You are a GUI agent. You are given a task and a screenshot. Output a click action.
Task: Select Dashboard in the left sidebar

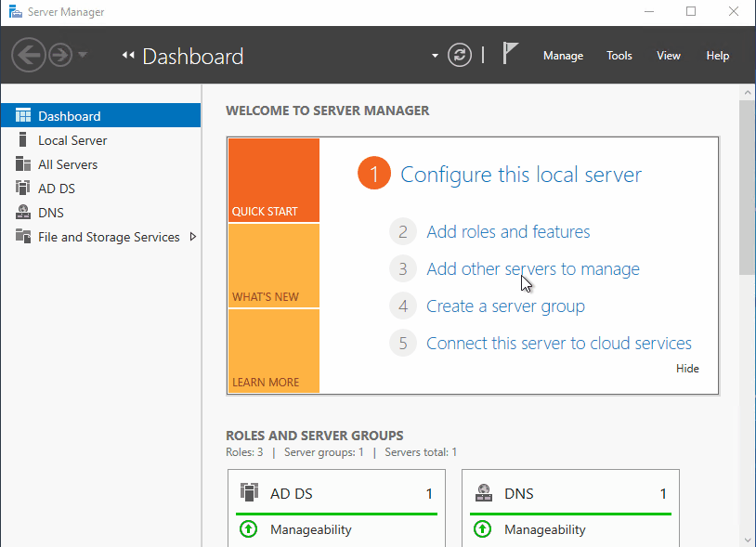70,114
